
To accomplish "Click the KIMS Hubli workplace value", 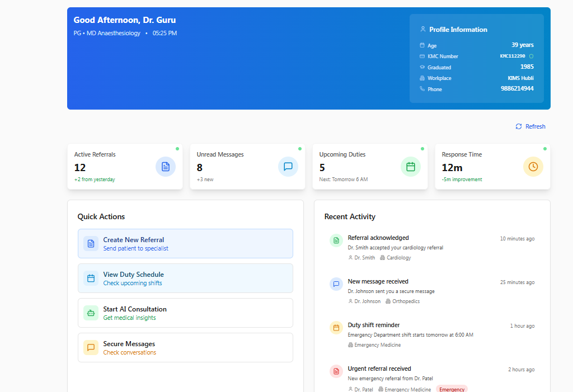I will coord(520,78).
